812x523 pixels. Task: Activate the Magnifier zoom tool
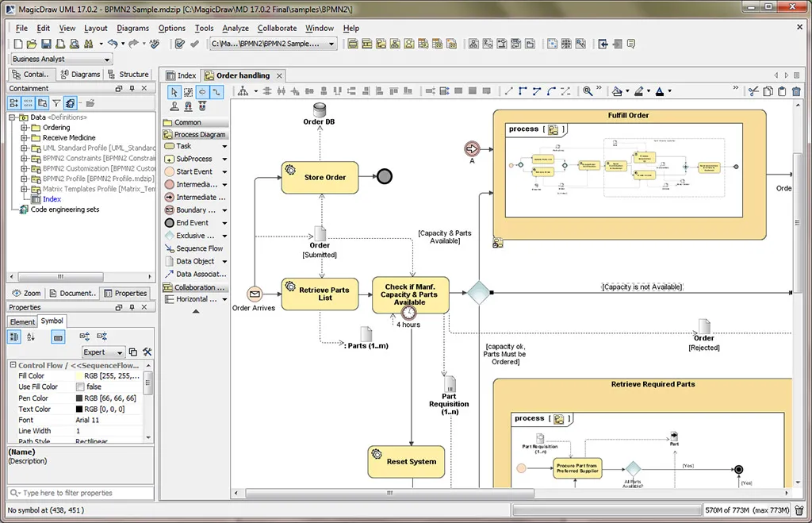[588, 91]
